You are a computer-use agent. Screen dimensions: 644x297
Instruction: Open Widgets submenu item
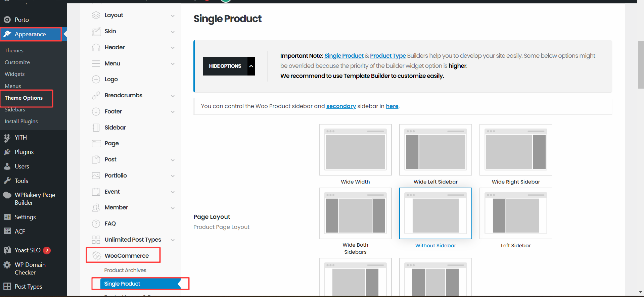tap(15, 74)
